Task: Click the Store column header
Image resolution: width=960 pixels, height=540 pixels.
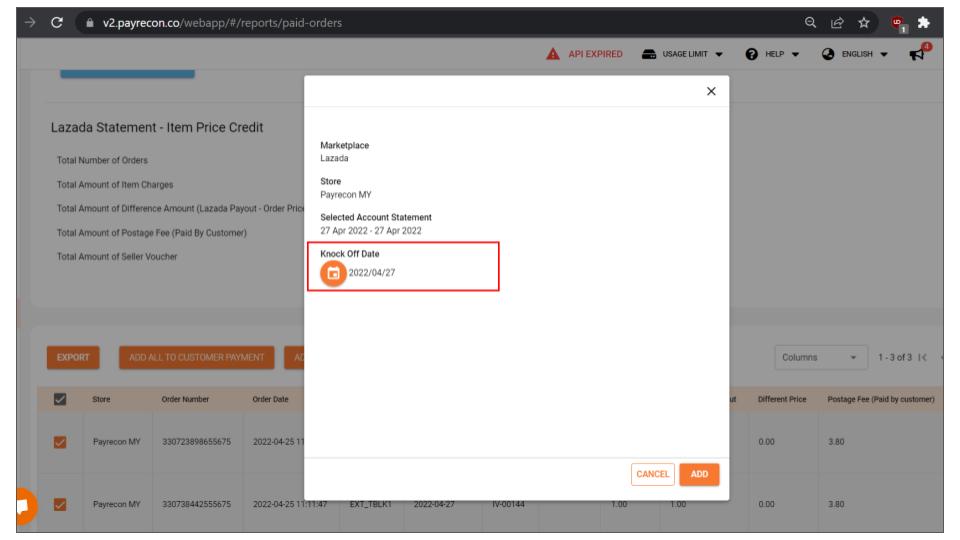Action: pos(101,399)
